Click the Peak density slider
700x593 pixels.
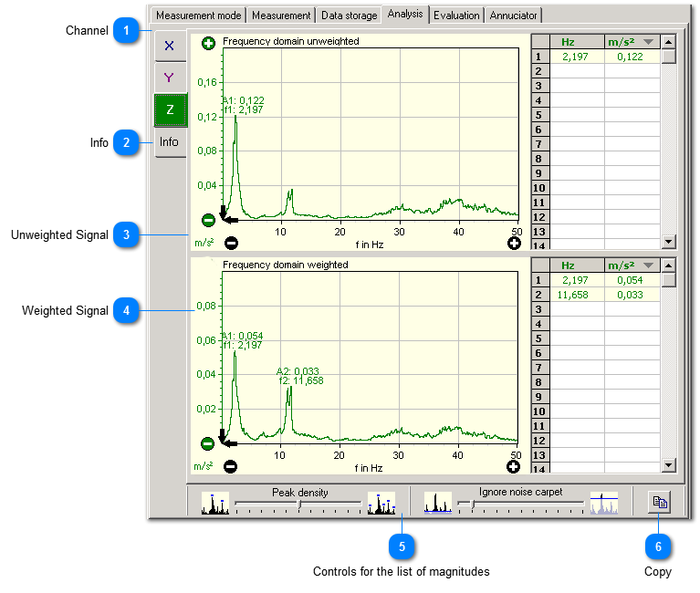pyautogui.click(x=299, y=503)
